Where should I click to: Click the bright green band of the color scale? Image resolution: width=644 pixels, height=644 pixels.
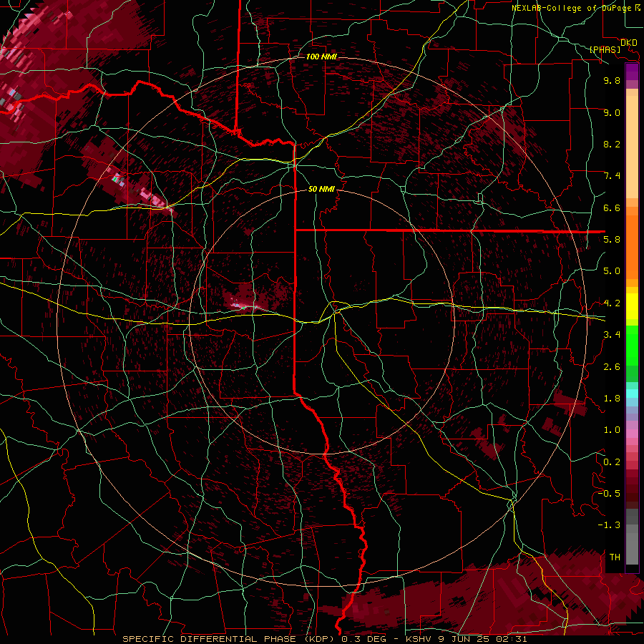pos(632,345)
